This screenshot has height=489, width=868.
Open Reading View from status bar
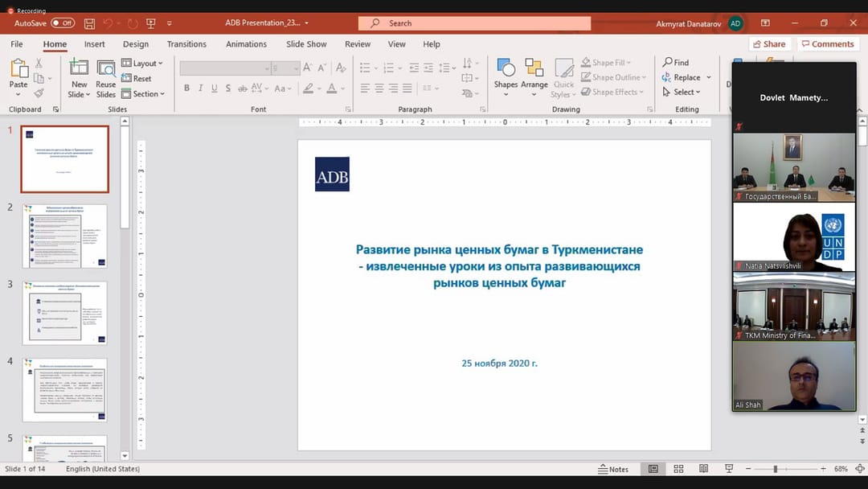[x=703, y=468]
